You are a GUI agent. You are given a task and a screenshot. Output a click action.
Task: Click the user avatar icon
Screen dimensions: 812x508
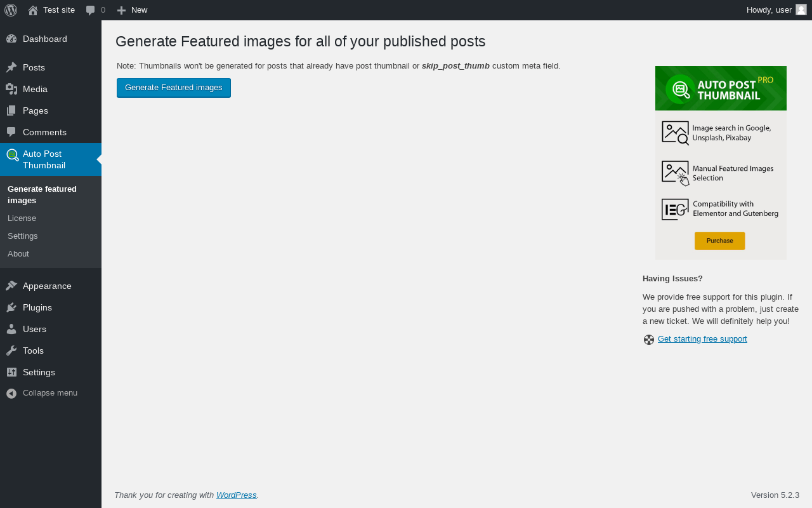[x=801, y=10]
